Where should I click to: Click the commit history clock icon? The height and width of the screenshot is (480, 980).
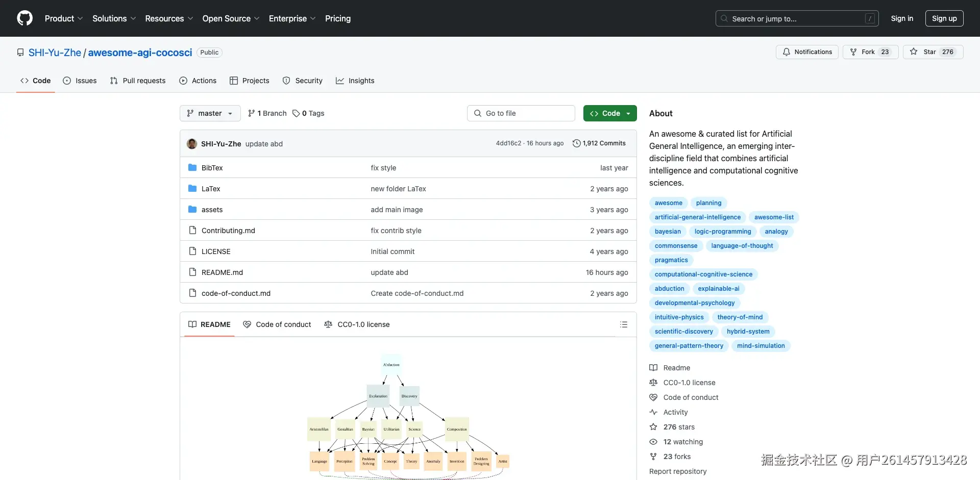pyautogui.click(x=576, y=143)
